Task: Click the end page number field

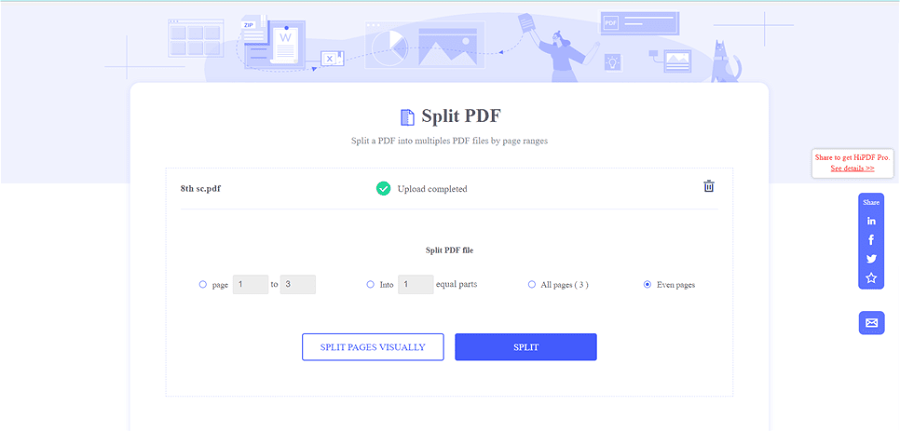Action: point(298,285)
